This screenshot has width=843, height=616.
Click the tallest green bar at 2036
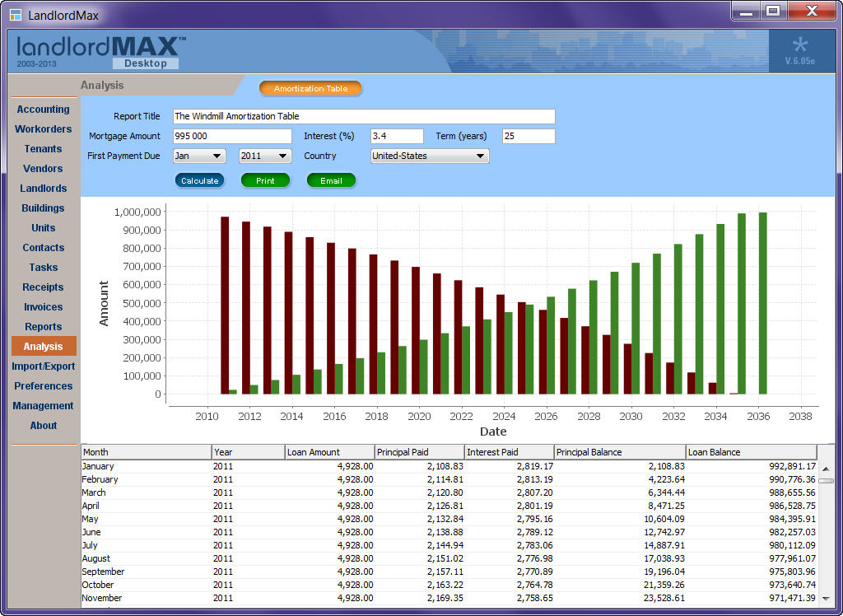pyautogui.click(x=763, y=303)
